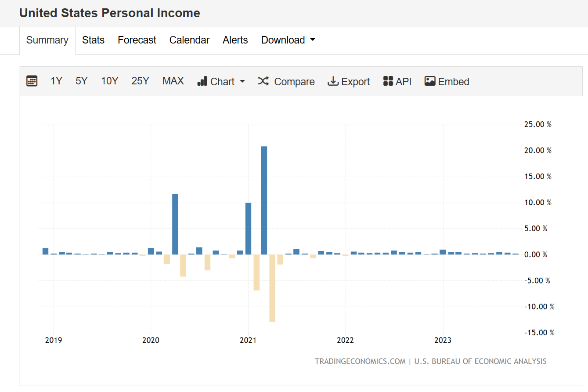Switch to the Stats tab
The height and width of the screenshot is (392, 588).
(x=93, y=40)
